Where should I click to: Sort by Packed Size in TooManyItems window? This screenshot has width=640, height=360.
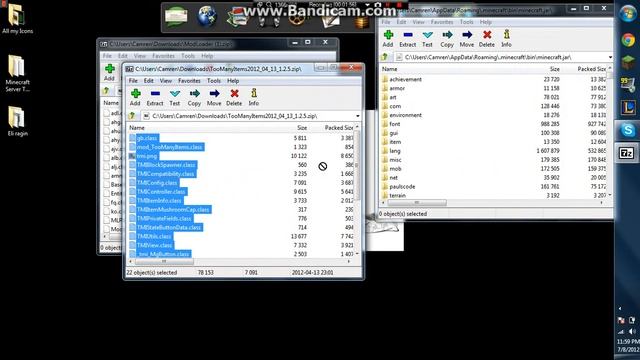(339, 128)
